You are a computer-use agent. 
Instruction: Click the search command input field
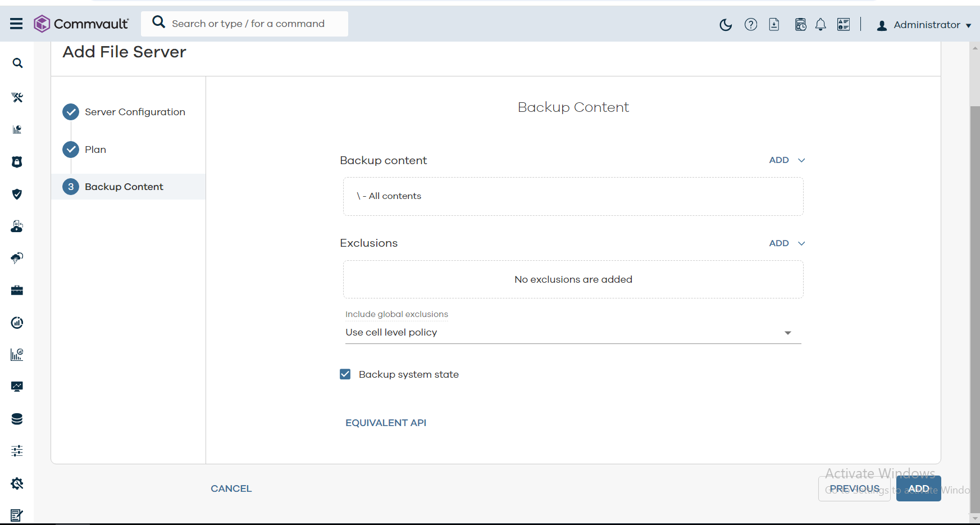point(248,24)
